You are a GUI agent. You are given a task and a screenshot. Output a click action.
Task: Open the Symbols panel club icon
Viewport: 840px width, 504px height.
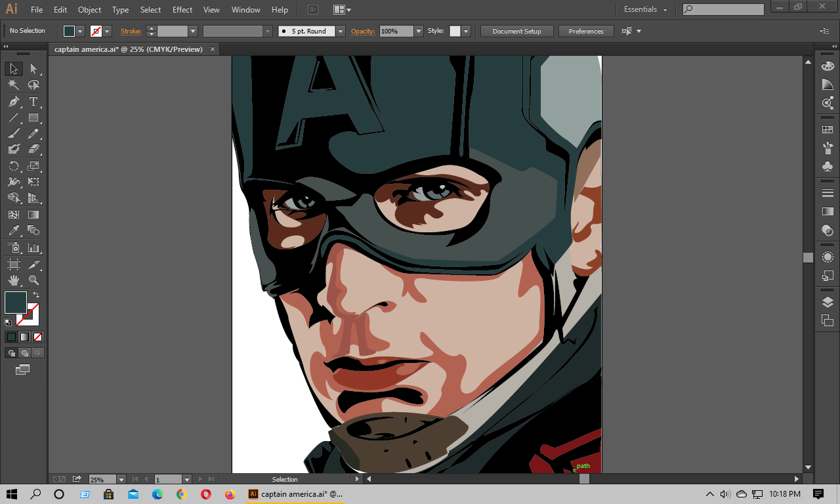(828, 167)
